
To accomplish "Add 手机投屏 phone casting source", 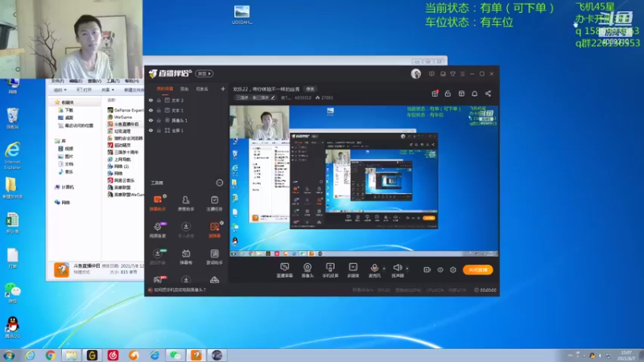I will (x=330, y=270).
